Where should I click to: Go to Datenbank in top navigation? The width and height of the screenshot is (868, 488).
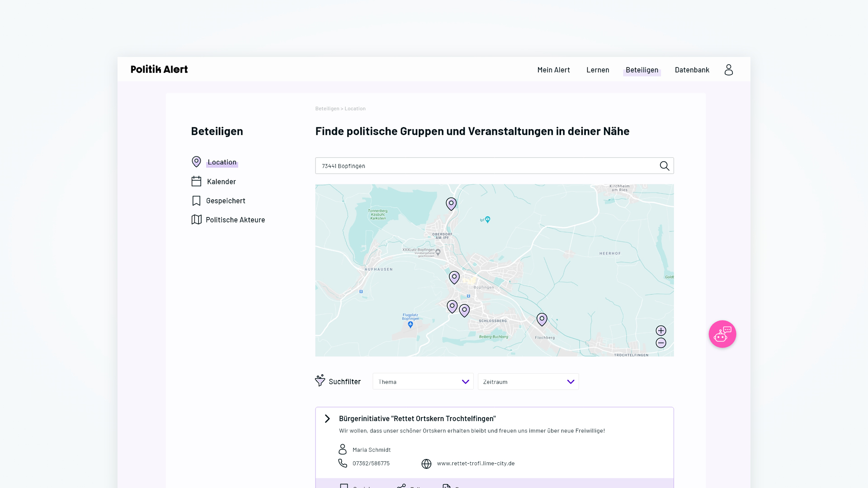[x=692, y=70]
